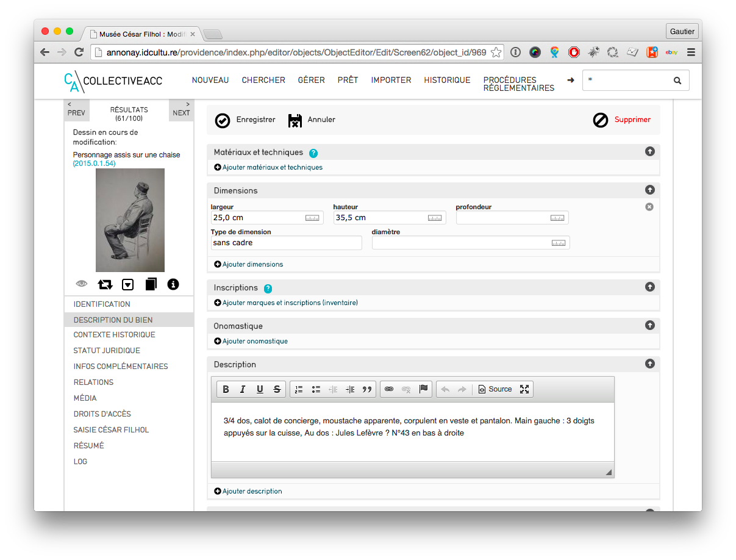Click Supprimer to delete record
The width and height of the screenshot is (736, 560).
[622, 120]
